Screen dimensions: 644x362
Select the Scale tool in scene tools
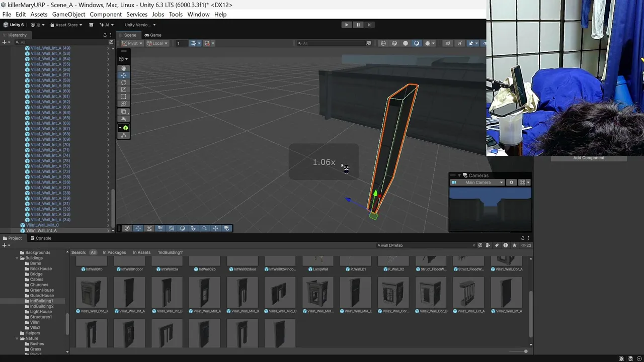[x=124, y=89]
